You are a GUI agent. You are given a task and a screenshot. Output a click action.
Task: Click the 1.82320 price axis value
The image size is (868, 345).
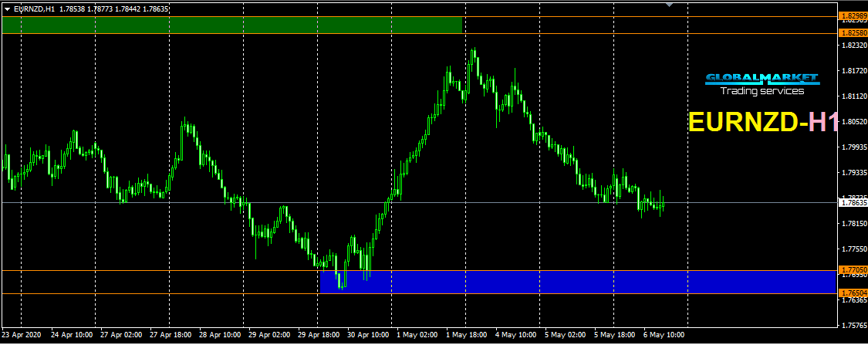pos(853,46)
